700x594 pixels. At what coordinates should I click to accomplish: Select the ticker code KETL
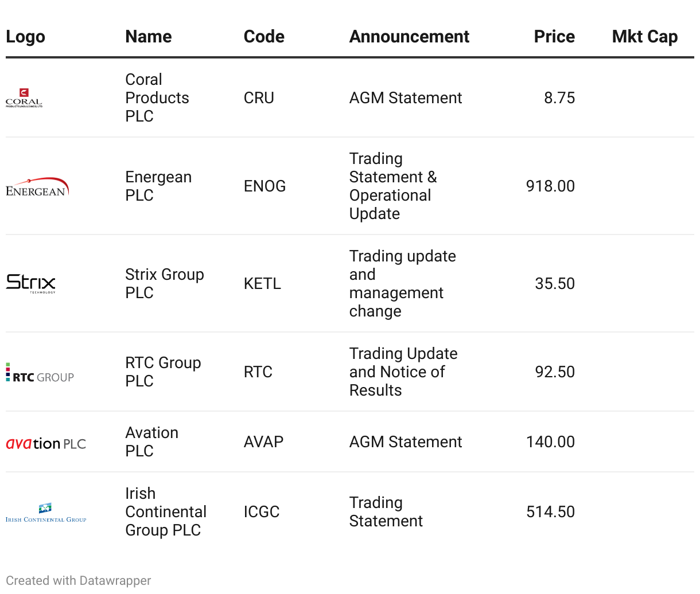click(x=262, y=283)
